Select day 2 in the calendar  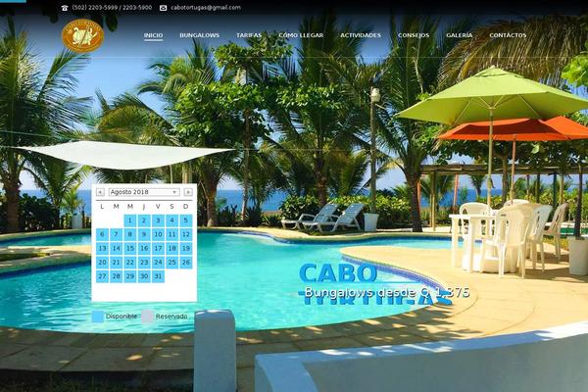click(x=144, y=220)
